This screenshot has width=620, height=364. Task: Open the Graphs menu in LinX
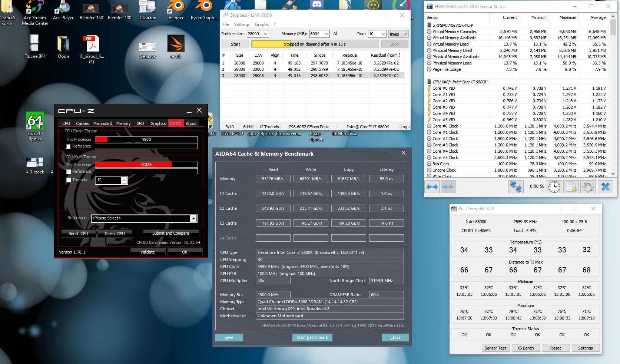point(262,24)
